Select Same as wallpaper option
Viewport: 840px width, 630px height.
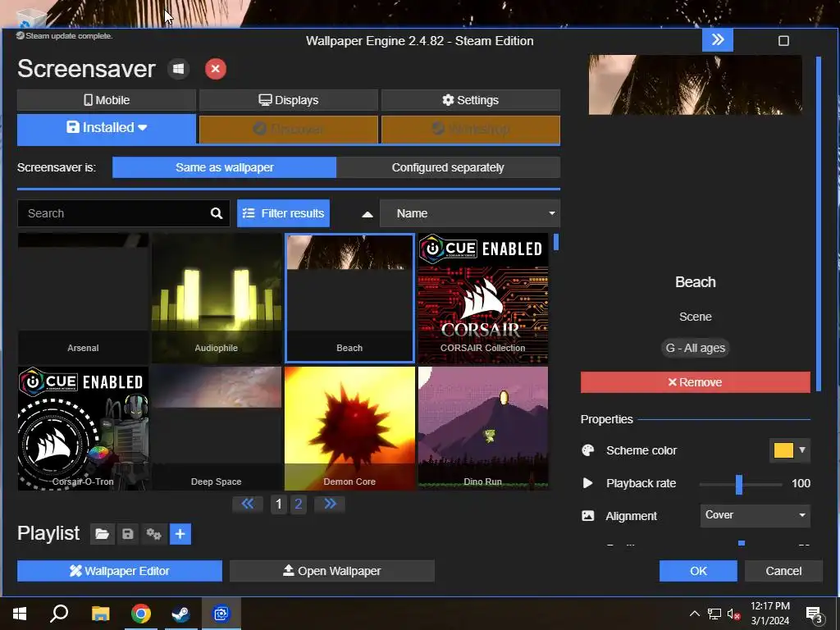point(225,167)
